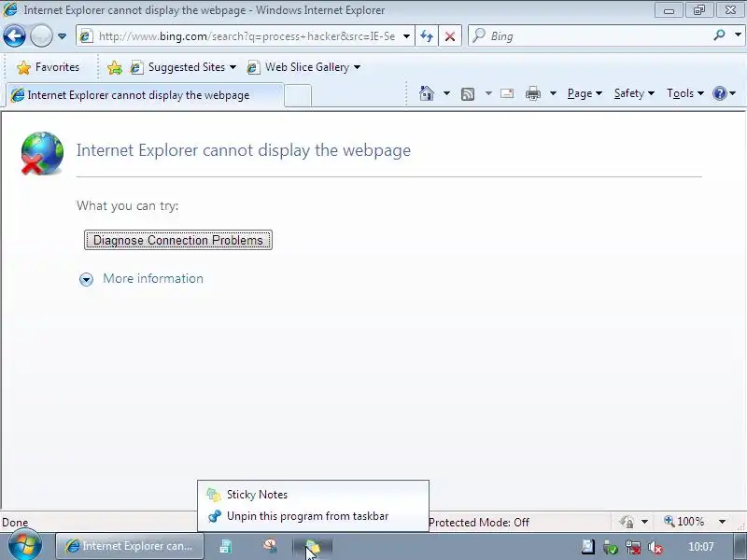Click the Read Mail icon
This screenshot has width=747, height=560.
[x=507, y=93]
